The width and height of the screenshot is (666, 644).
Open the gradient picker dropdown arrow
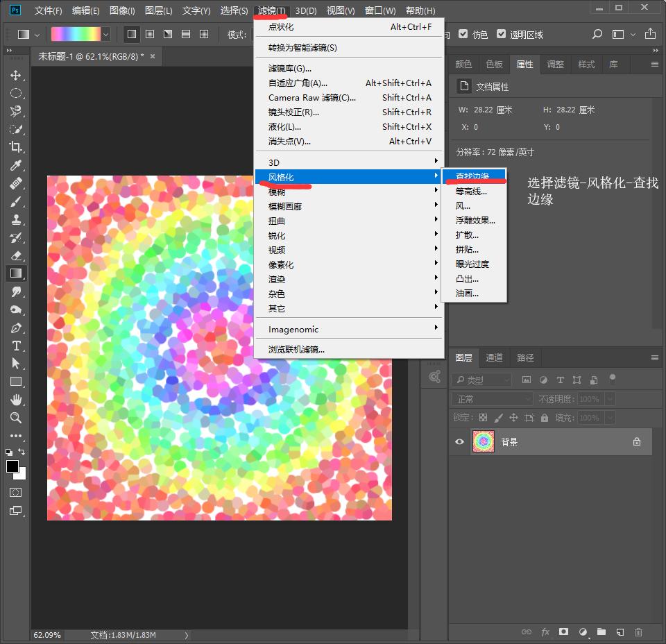[106, 34]
